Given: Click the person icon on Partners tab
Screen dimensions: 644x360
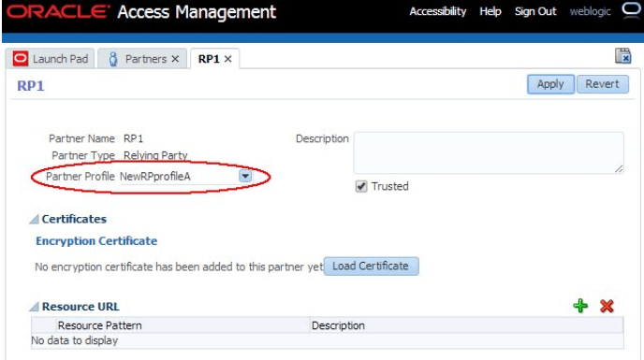Looking at the screenshot, I should pos(113,59).
